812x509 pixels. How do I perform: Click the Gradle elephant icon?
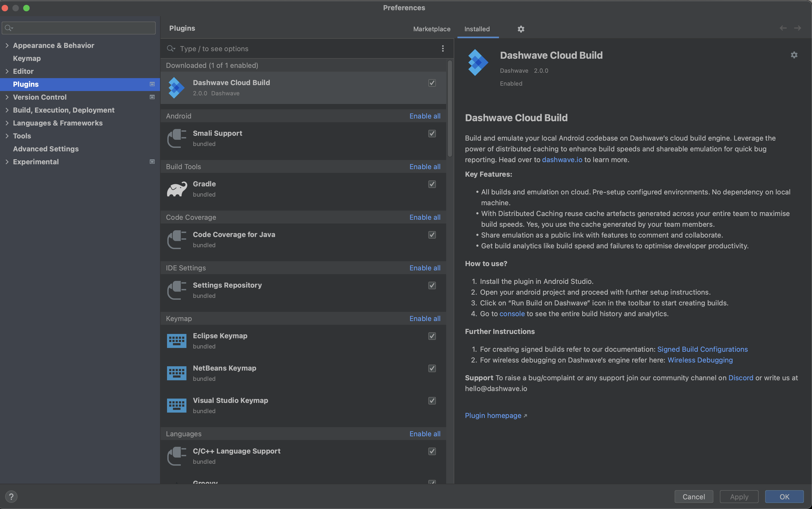click(176, 189)
